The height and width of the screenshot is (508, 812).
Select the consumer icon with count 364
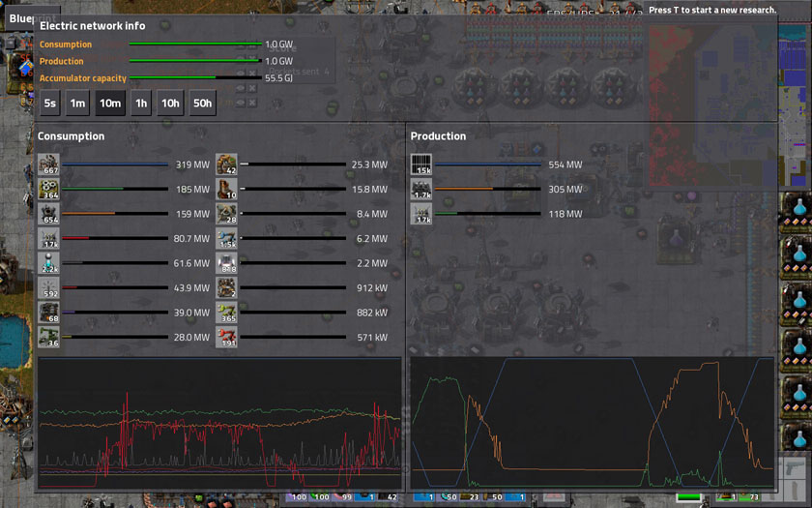tap(48, 190)
